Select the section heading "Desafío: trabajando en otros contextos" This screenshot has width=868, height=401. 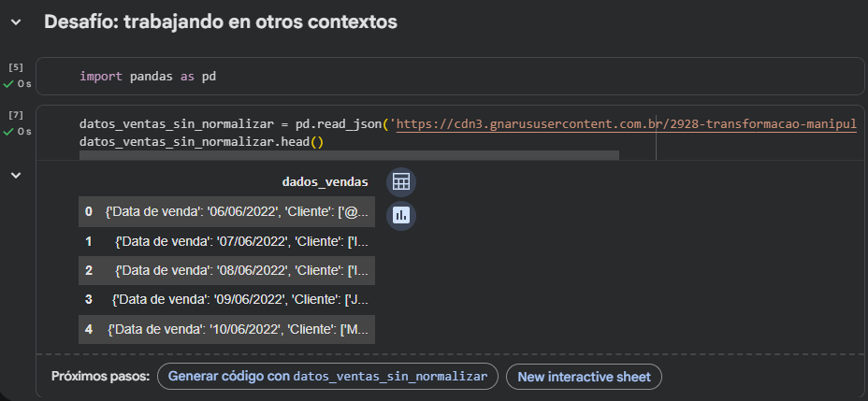[221, 22]
